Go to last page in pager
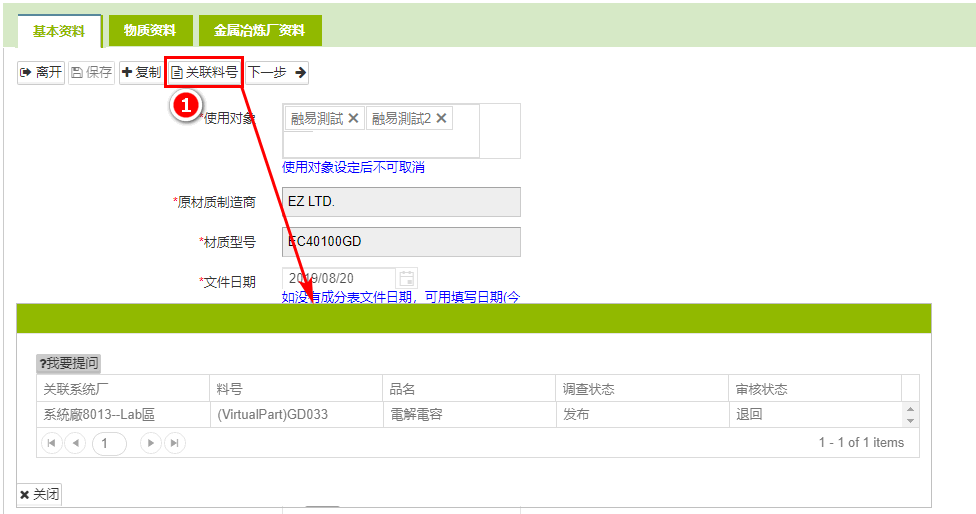The height and width of the screenshot is (514, 976). (175, 443)
